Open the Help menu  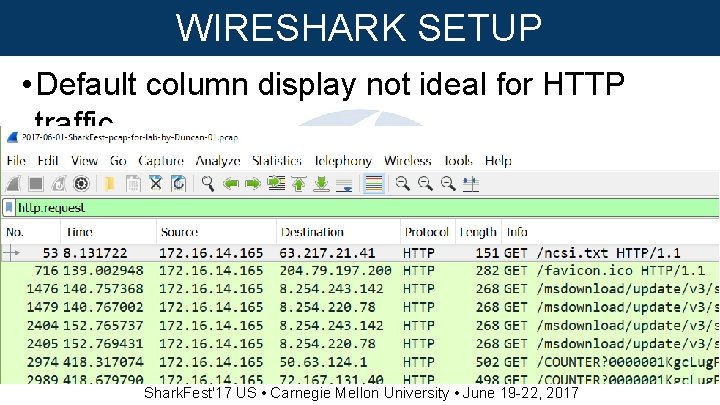(x=498, y=161)
